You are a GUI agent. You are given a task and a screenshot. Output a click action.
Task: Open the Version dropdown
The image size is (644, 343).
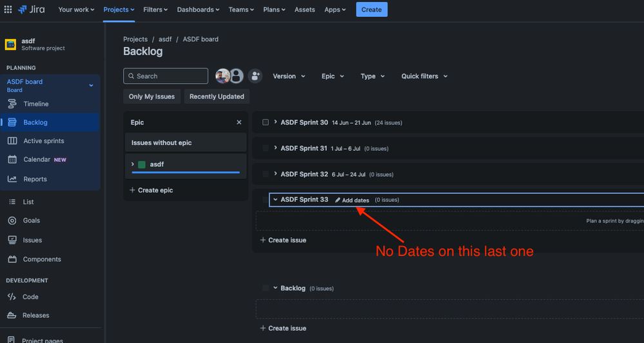point(289,77)
